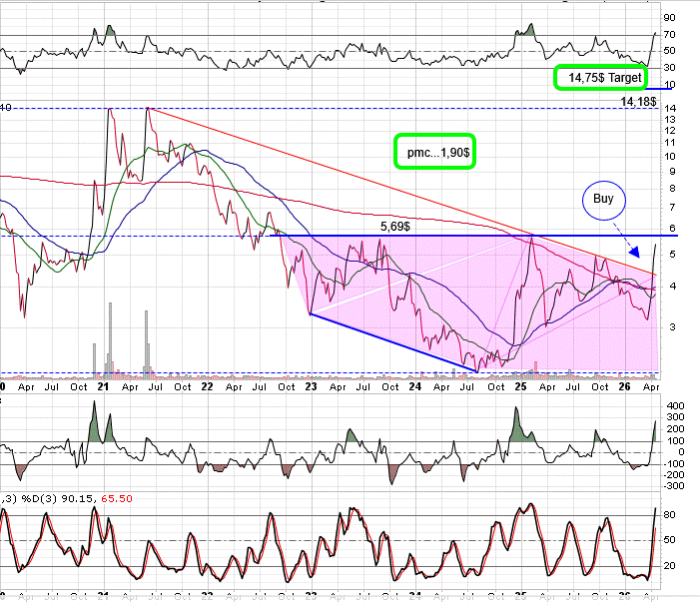Select year 23 on price chart time axis
700x605 pixels.
311,385
